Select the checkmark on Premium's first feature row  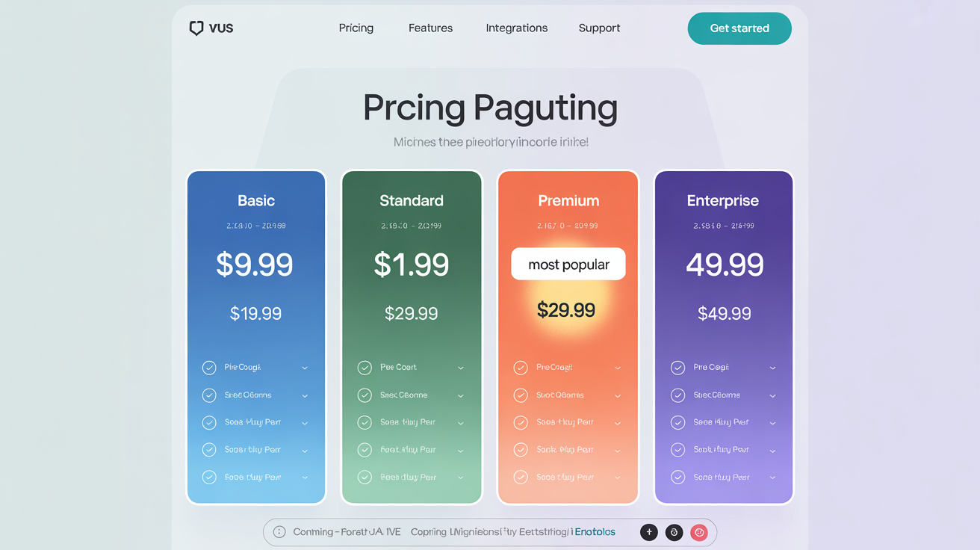(521, 367)
